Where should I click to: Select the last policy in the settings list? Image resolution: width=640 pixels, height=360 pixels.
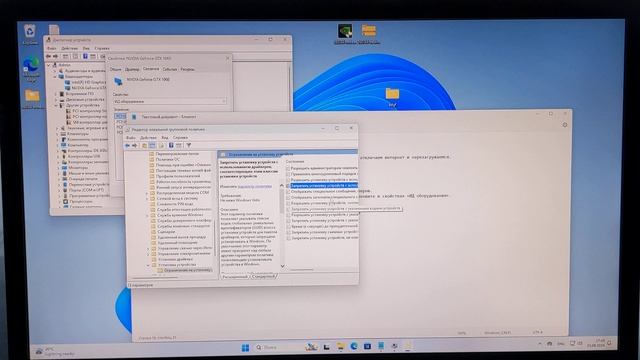pos(322,237)
